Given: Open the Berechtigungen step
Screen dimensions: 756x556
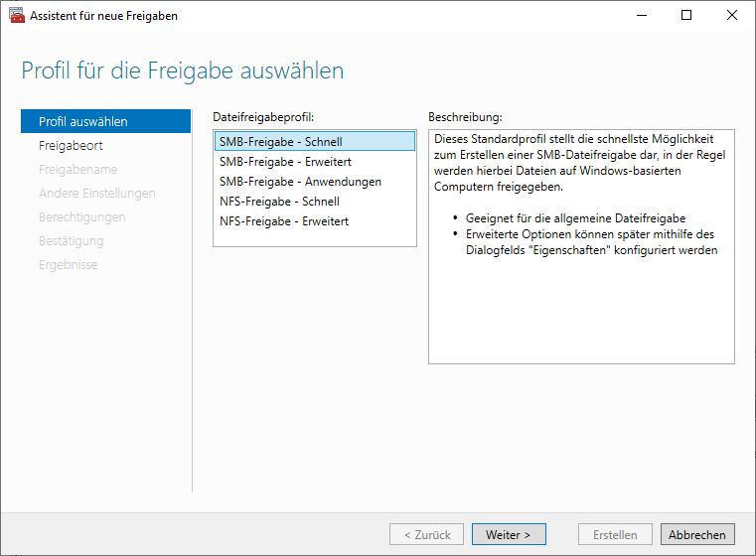Looking at the screenshot, I should point(82,216).
